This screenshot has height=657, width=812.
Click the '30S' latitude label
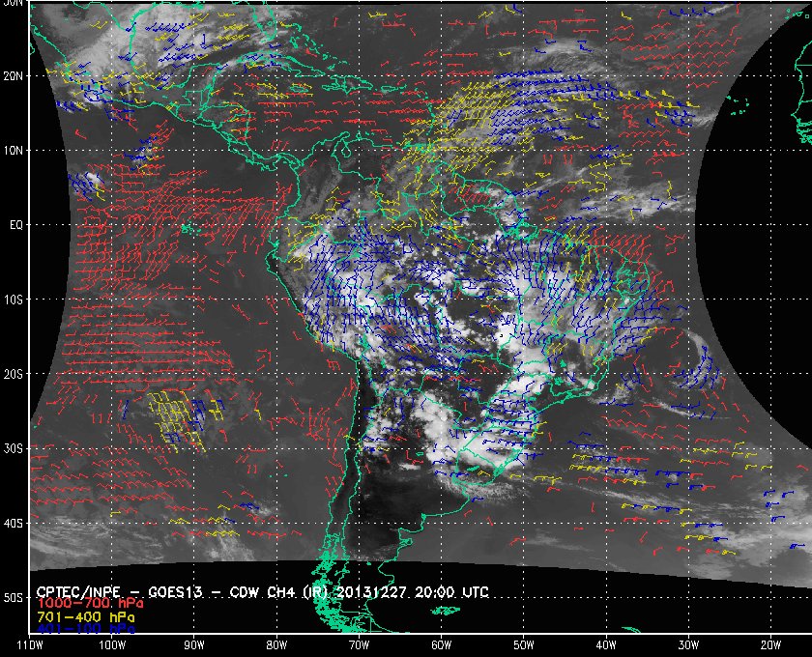13,448
